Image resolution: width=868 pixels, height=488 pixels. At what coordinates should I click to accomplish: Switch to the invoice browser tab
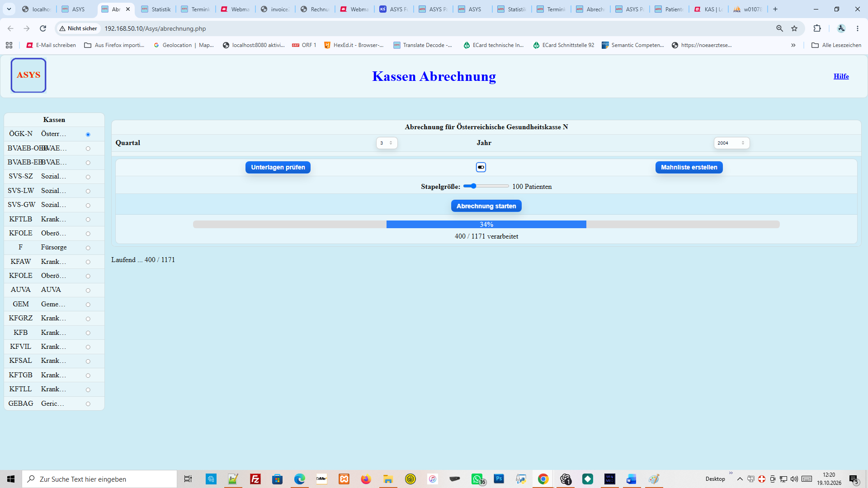tap(275, 9)
